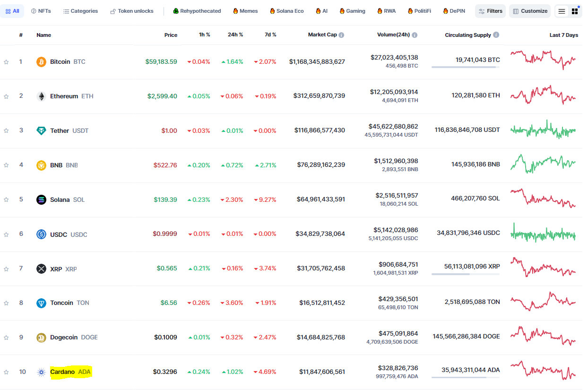
Task: Open the Filters panel
Action: coord(490,11)
